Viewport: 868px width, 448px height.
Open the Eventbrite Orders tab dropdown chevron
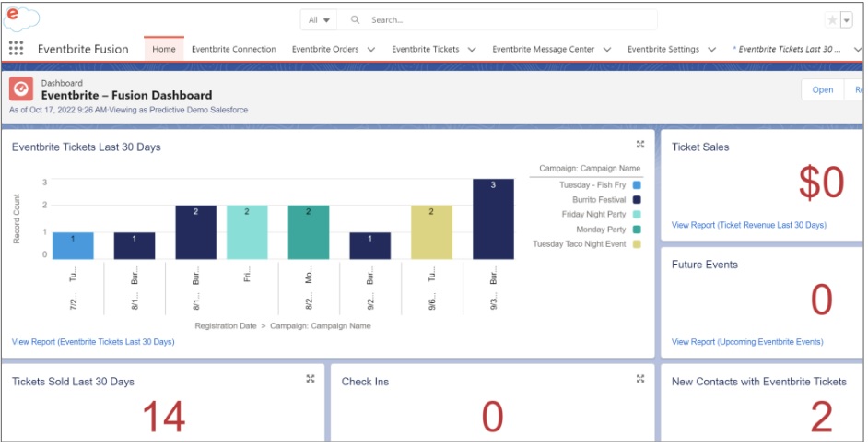371,49
